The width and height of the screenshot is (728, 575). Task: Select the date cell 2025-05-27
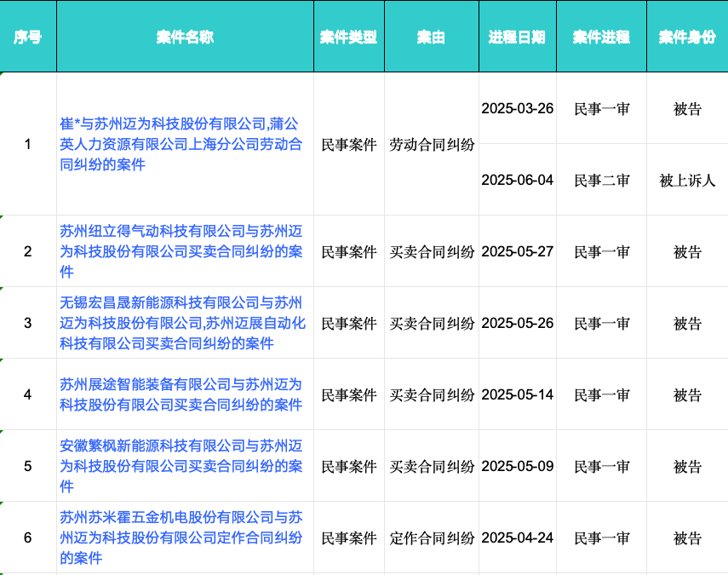(517, 251)
